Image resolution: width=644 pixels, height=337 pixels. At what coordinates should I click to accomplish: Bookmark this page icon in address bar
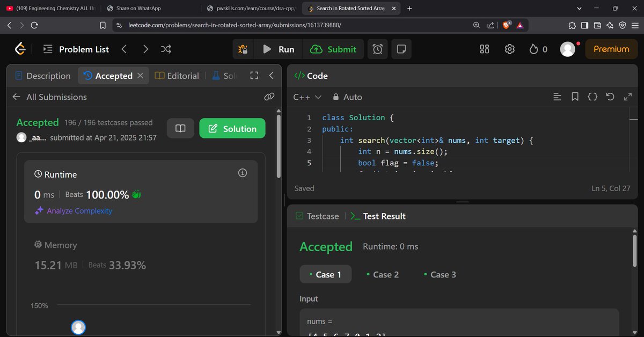pyautogui.click(x=103, y=25)
